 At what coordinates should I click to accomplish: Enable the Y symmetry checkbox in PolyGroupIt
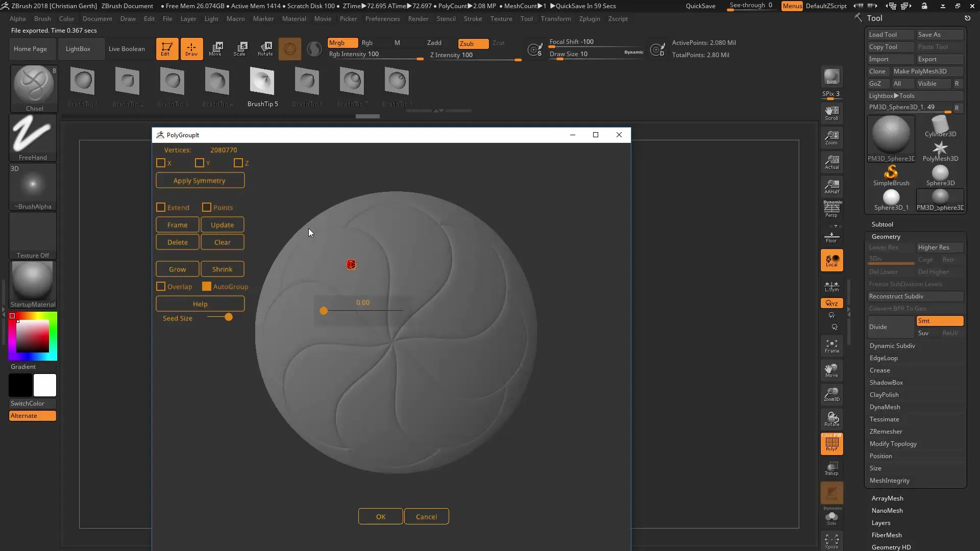tap(200, 163)
